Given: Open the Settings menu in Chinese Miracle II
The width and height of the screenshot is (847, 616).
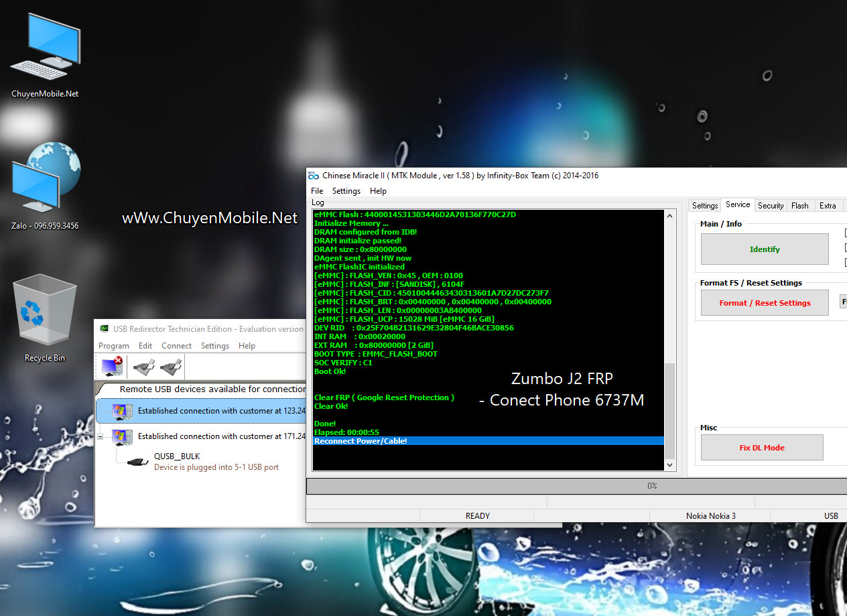Looking at the screenshot, I should (x=346, y=191).
